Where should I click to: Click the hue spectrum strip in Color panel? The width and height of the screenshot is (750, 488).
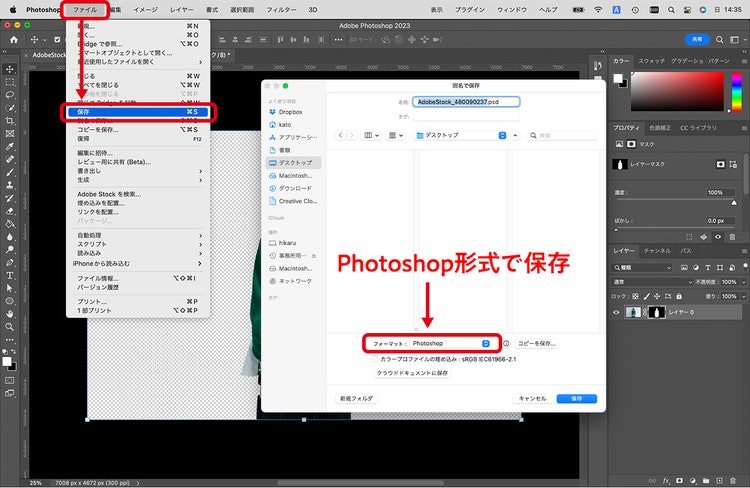(737, 92)
